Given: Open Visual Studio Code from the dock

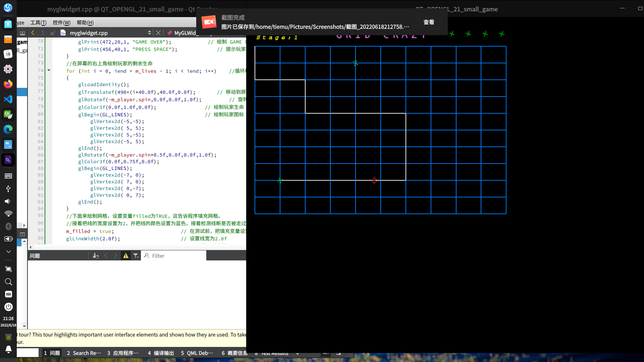Looking at the screenshot, I should (x=8, y=99).
